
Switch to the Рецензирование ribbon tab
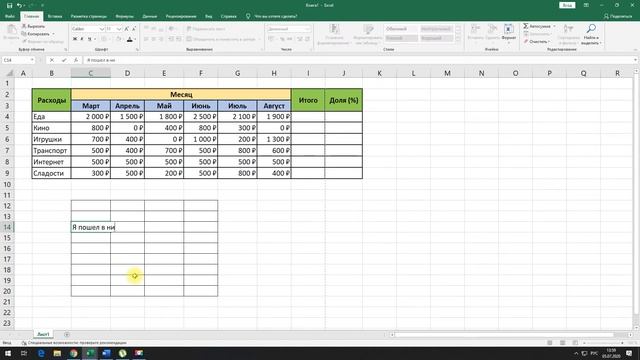click(181, 16)
